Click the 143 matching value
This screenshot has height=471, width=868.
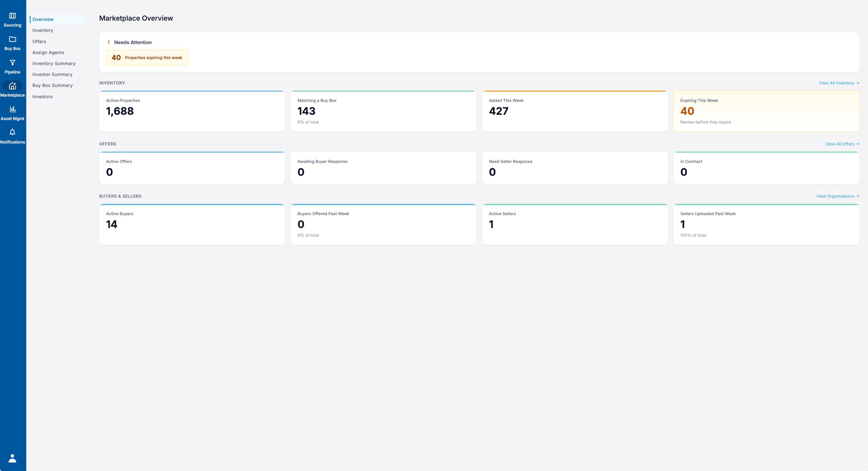coord(306,111)
